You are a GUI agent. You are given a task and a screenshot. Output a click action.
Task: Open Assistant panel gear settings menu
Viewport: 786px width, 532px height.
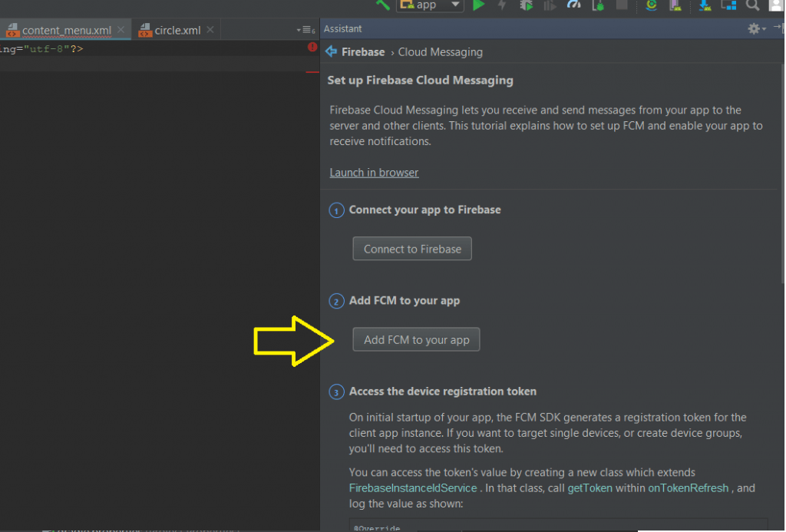coord(756,28)
